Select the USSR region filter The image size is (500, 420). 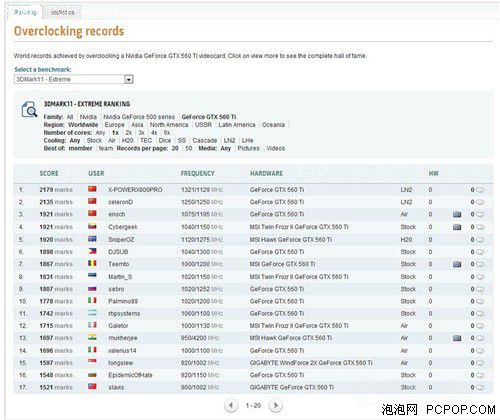tap(203, 125)
